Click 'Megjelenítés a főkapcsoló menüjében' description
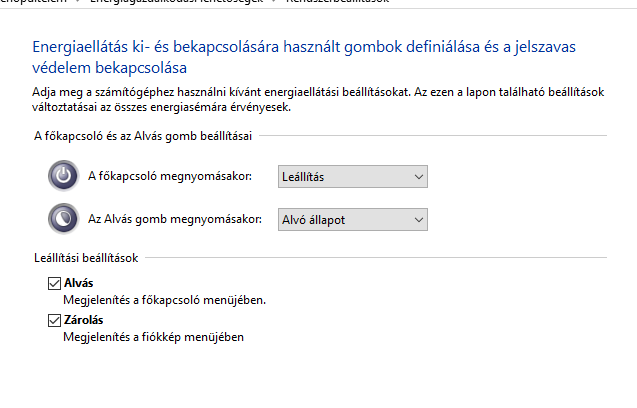Screen dimensions: 637x408 tap(165, 300)
